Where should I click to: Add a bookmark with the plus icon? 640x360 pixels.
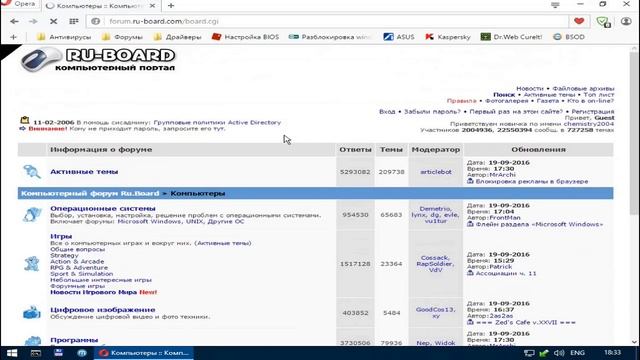[13, 37]
